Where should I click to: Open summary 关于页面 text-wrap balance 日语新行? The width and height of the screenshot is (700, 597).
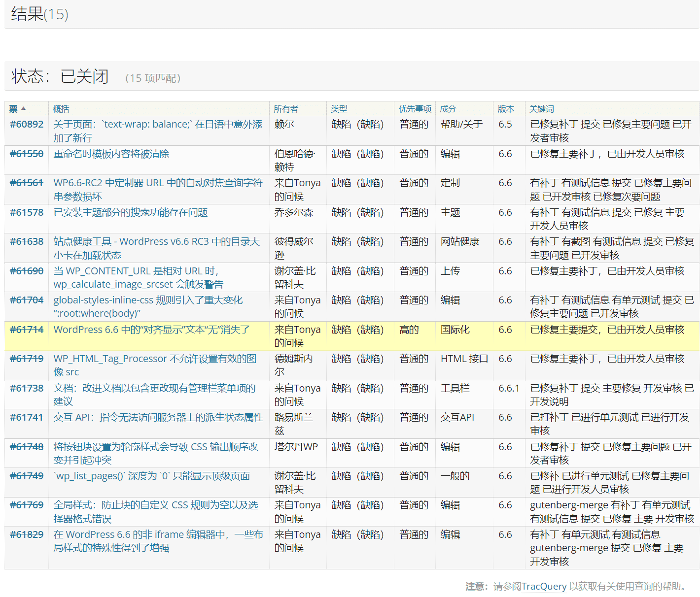(158, 131)
